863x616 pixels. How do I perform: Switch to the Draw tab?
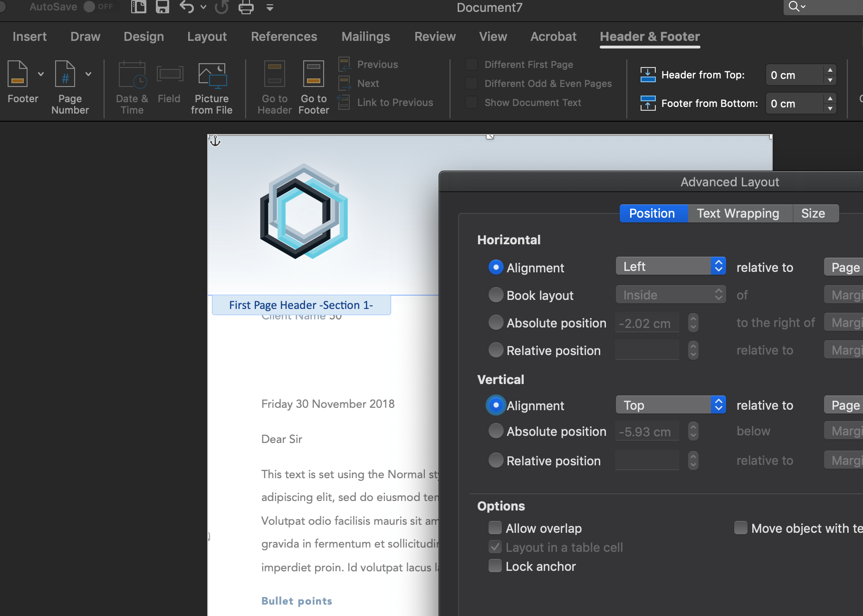pyautogui.click(x=86, y=37)
